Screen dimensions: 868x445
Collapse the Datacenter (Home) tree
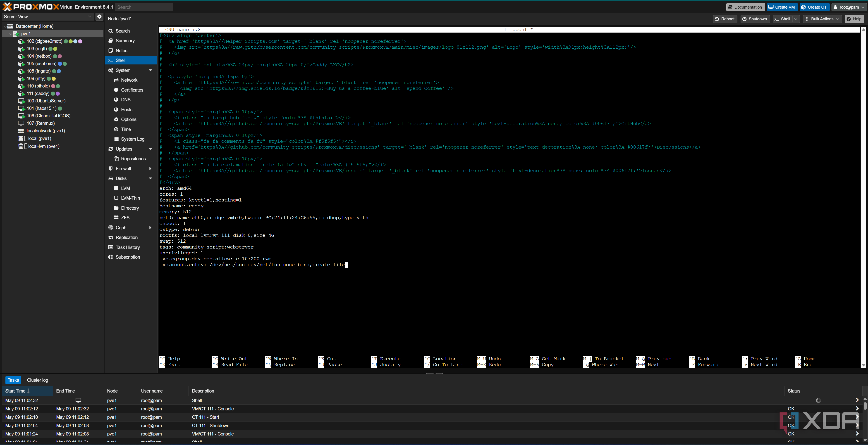point(5,26)
